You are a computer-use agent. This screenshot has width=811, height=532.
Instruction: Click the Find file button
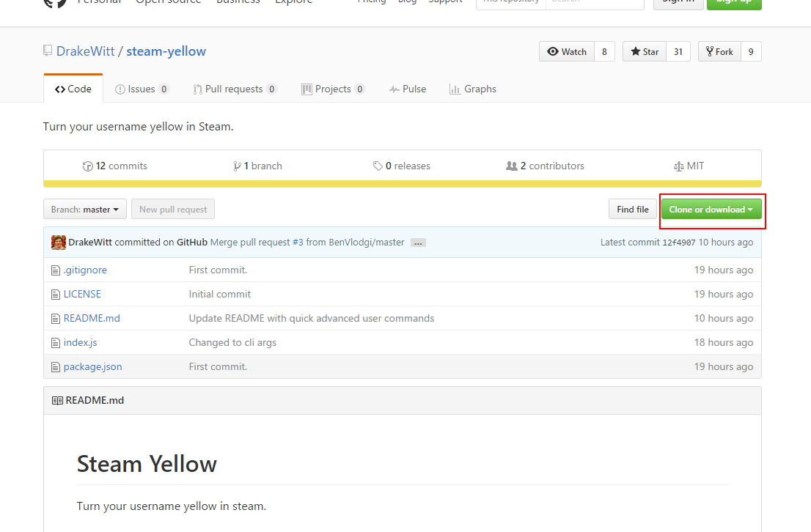point(633,210)
